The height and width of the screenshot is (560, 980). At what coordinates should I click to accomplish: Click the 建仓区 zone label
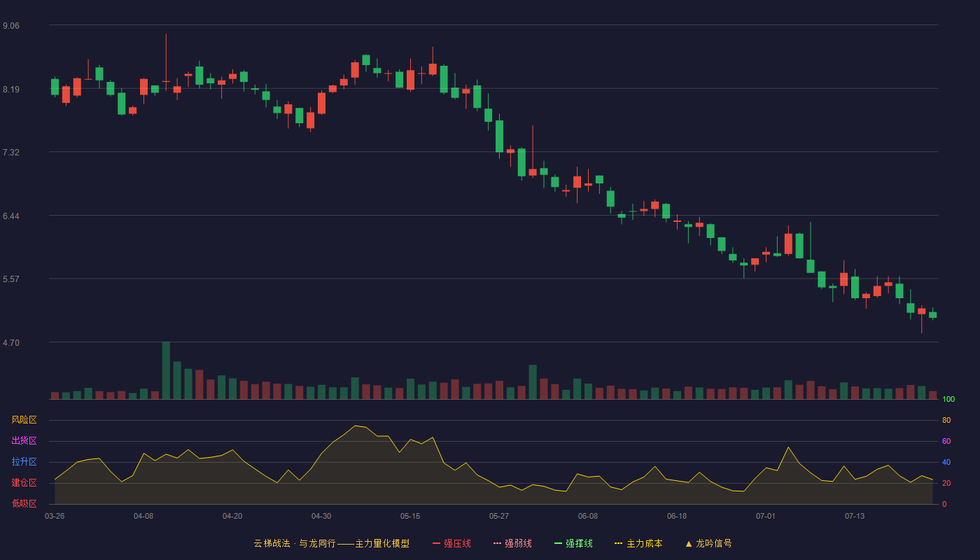coord(24,483)
